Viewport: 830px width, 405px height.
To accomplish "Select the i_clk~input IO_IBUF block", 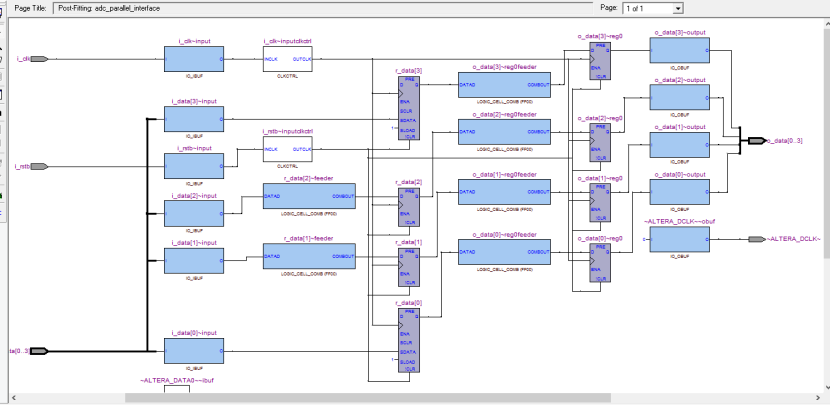I will pyautogui.click(x=193, y=60).
